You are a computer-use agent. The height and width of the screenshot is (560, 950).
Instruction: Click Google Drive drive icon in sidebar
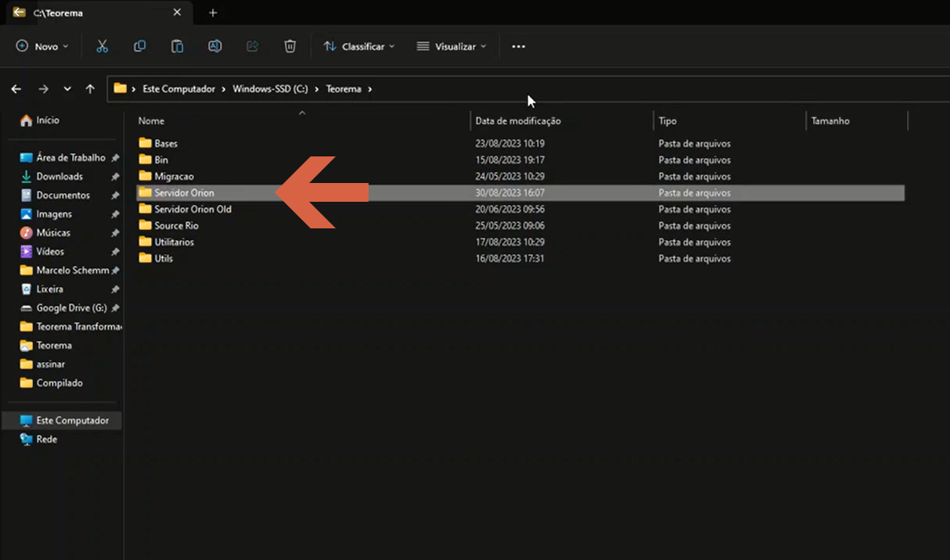pos(26,308)
